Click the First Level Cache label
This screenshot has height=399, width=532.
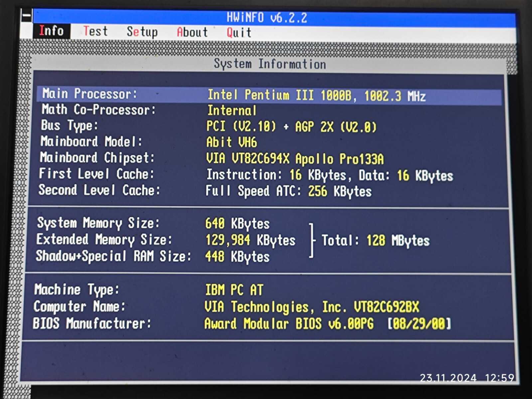click(96, 174)
